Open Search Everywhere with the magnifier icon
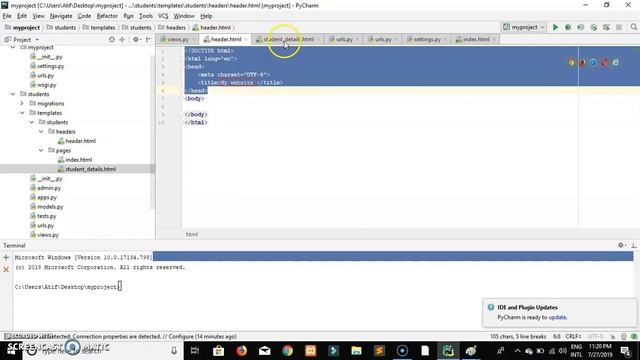 633,27
